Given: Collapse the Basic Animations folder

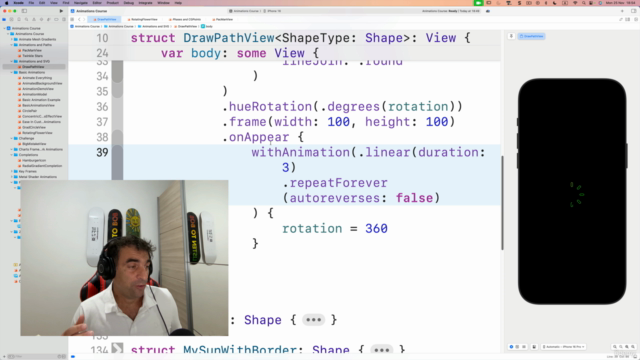Looking at the screenshot, I should [11, 72].
